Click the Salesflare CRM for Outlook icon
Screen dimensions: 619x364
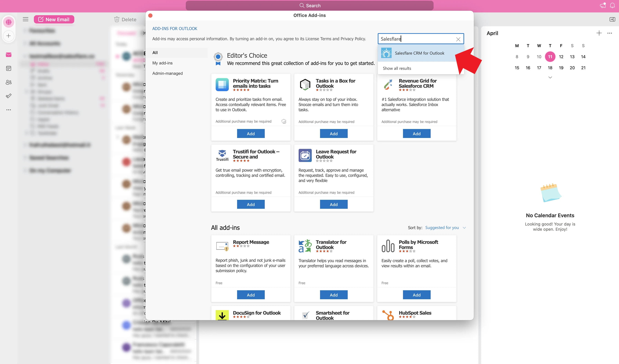(x=386, y=53)
